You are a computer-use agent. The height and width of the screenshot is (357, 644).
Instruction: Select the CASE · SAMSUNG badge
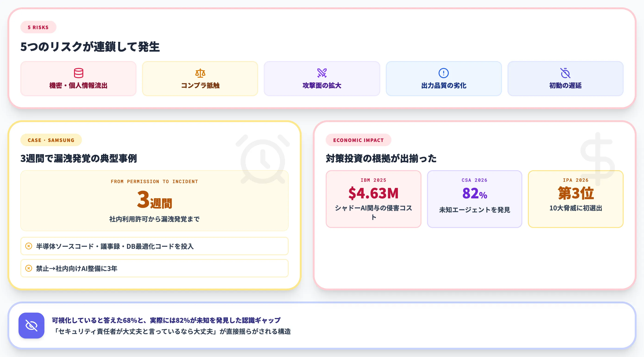(51, 140)
